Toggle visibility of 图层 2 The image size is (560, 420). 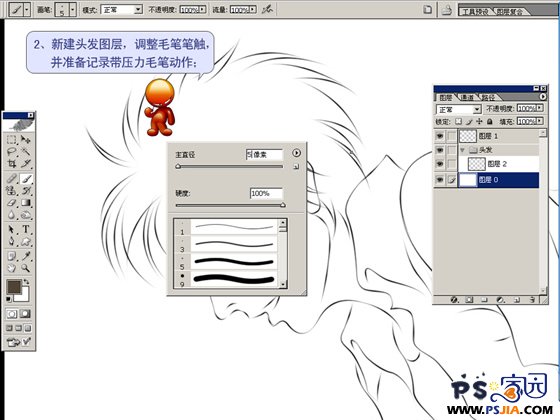tap(440, 164)
